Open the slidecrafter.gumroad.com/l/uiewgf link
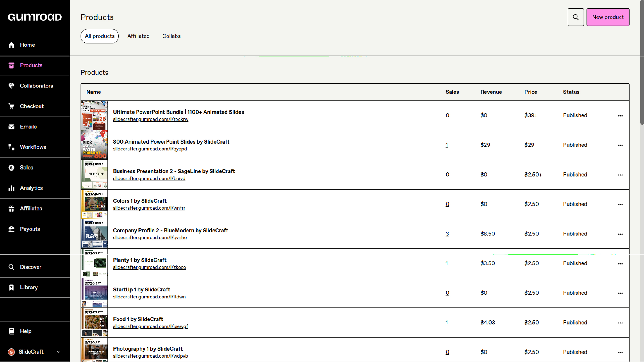Screen dimensions: 644x362 (150, 326)
